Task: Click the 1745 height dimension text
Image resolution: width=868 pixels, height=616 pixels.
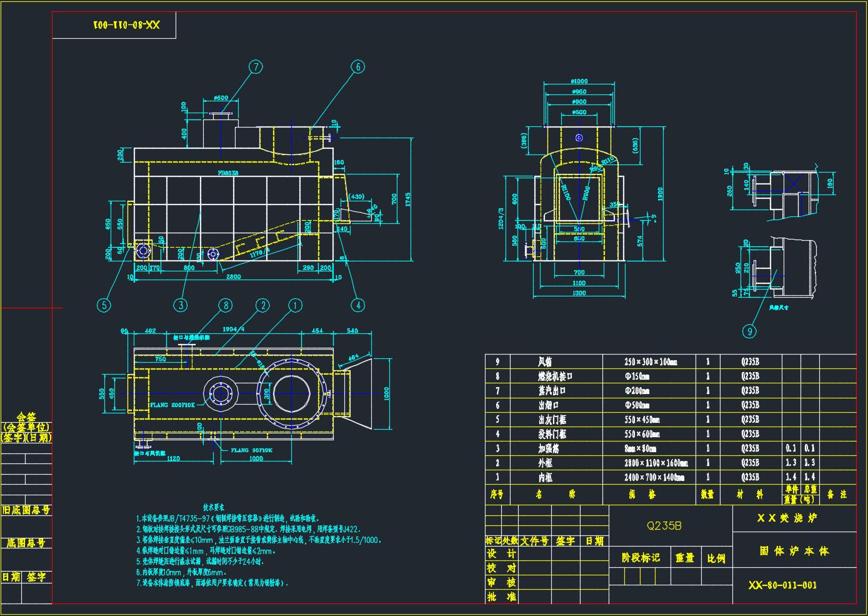Action: (408, 200)
